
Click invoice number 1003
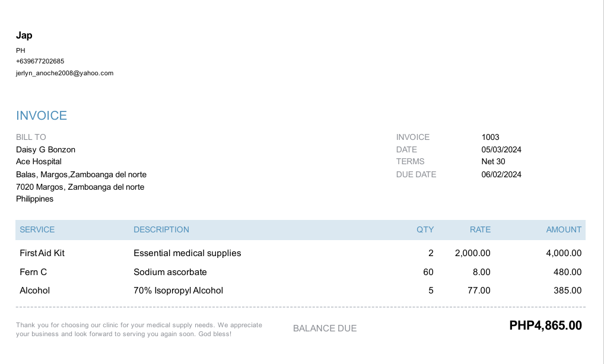490,137
